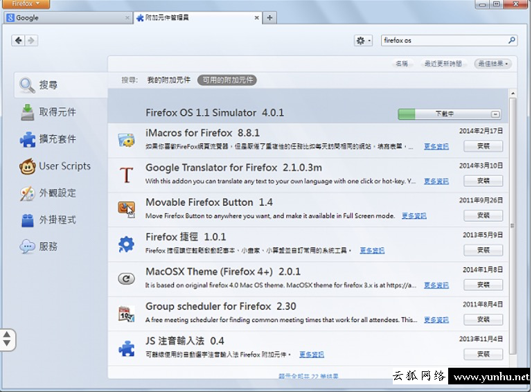Click the MacOSX Theme reload icon
The image size is (532, 392).
pyautogui.click(x=127, y=278)
